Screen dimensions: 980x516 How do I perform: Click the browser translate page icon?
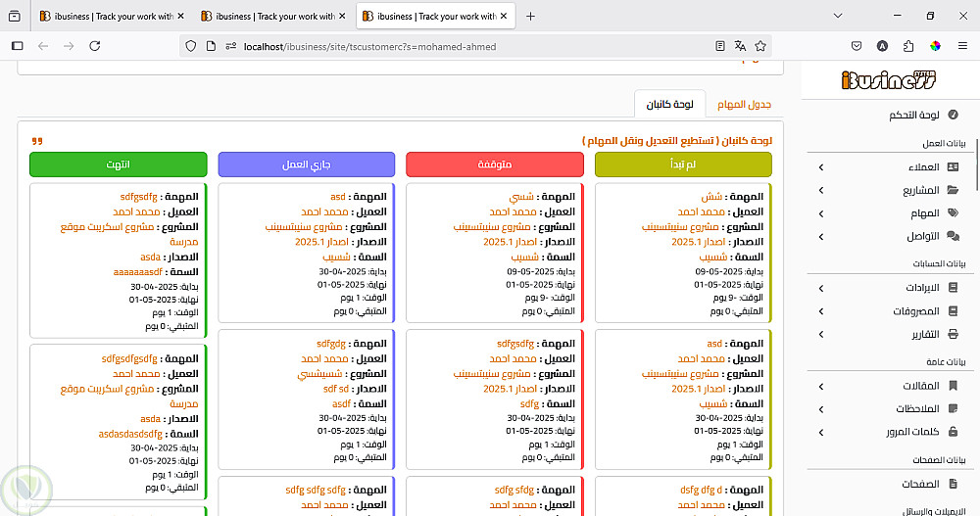740,46
